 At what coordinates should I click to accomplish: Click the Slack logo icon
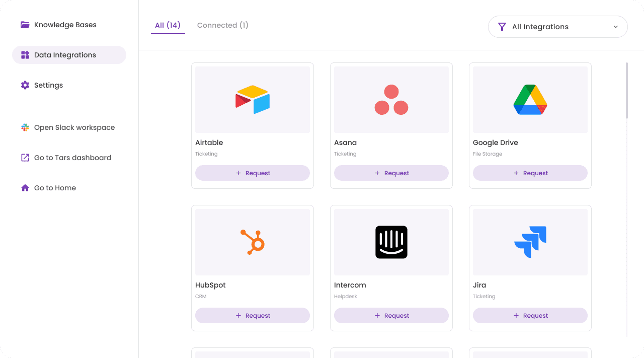point(25,127)
